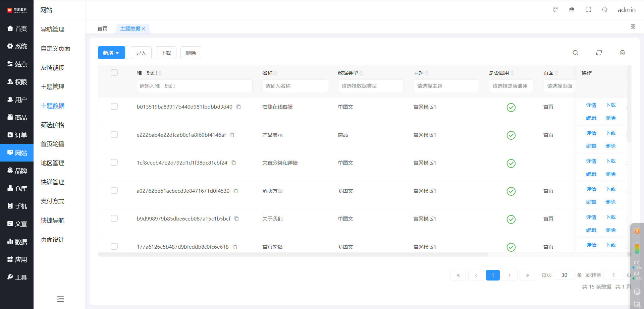This screenshot has width=644, height=309.
Task: Click the horizontal scrollbar below the table
Action: click(293, 255)
